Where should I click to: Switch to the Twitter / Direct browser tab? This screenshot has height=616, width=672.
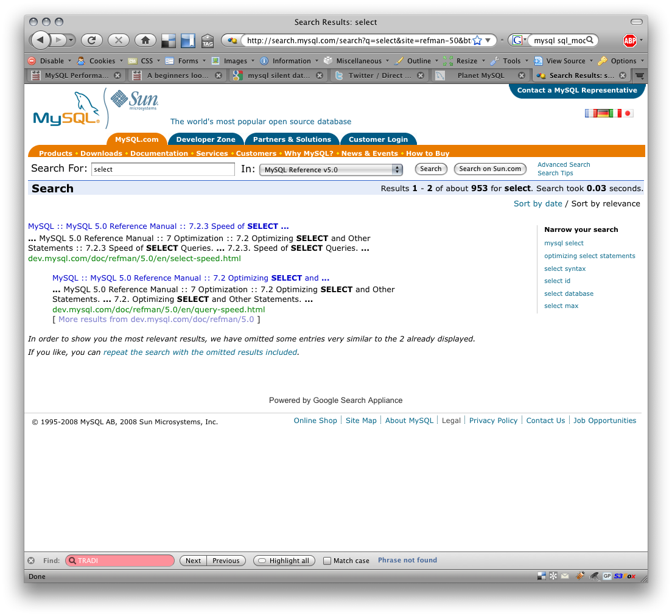(x=379, y=75)
